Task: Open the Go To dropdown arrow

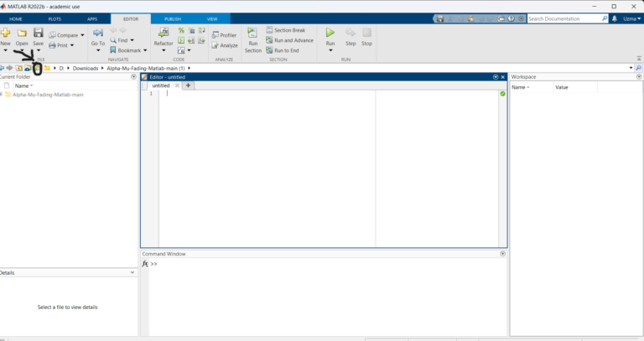Action: (98, 50)
